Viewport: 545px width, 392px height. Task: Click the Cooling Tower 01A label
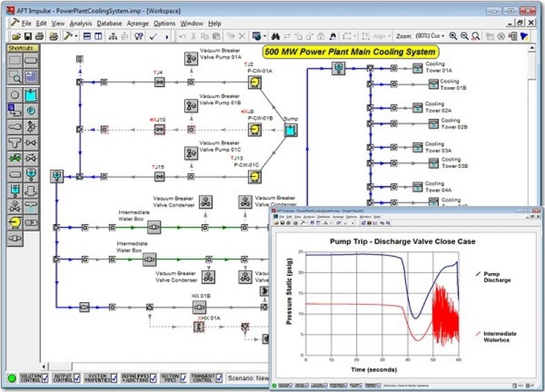click(x=438, y=67)
